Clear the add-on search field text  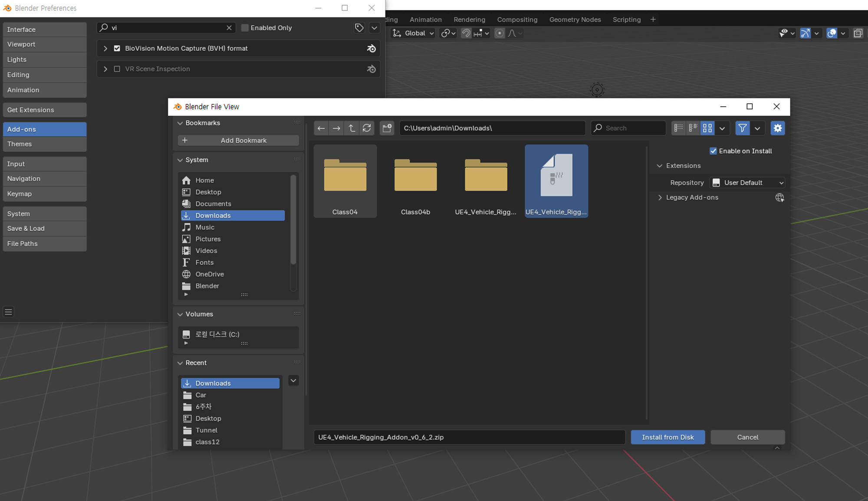229,28
